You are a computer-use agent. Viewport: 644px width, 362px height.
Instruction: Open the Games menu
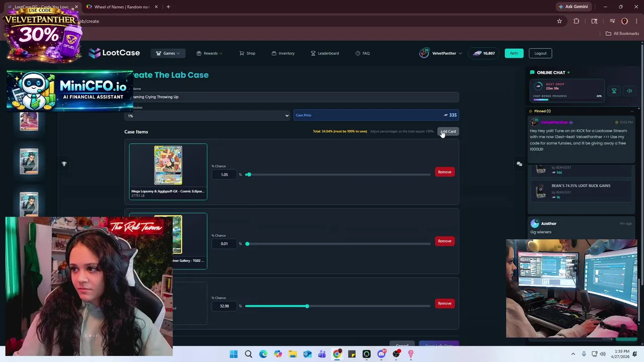[168, 53]
